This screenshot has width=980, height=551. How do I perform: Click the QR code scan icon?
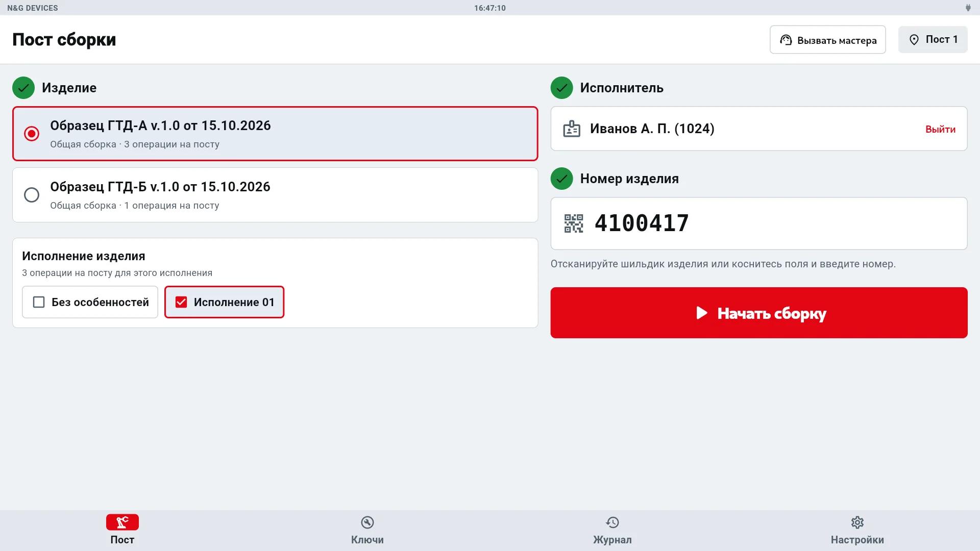574,223
